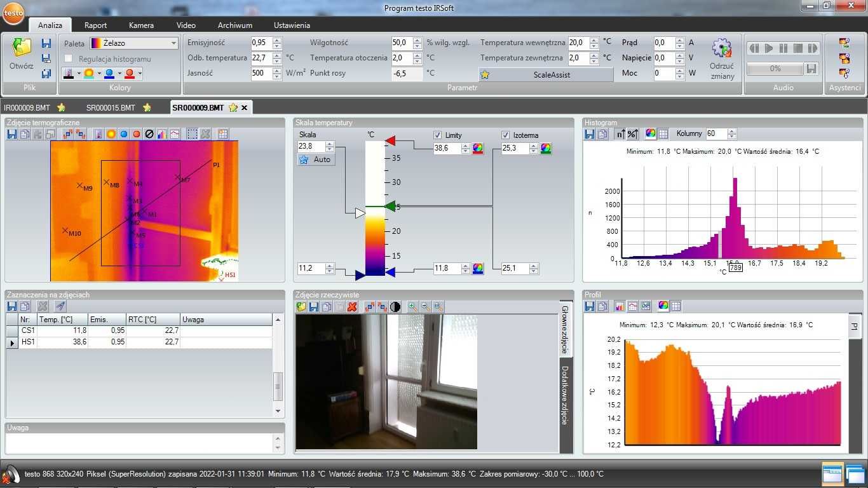Increase Kolumny value using spinner up arrow

[732, 132]
